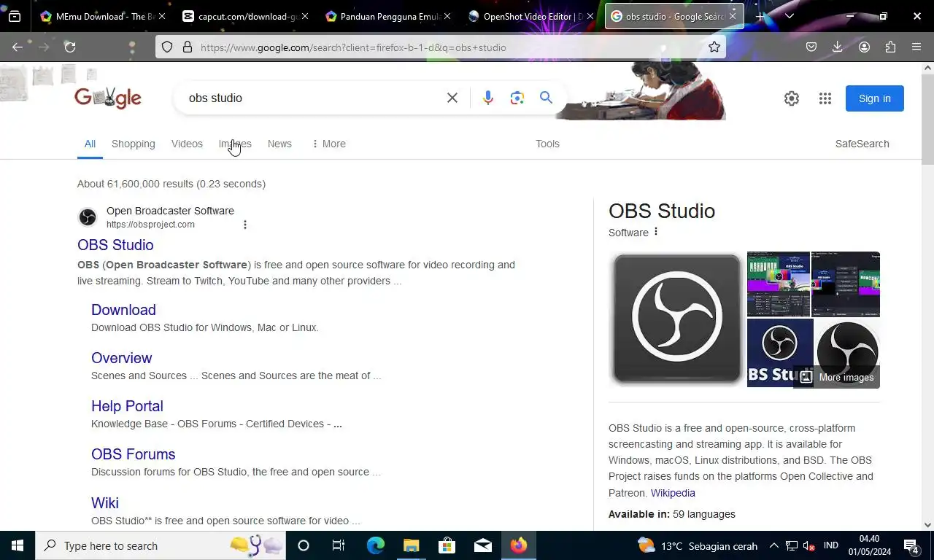Open File Explorer from the taskbar
This screenshot has width=934, height=560.
[x=411, y=545]
